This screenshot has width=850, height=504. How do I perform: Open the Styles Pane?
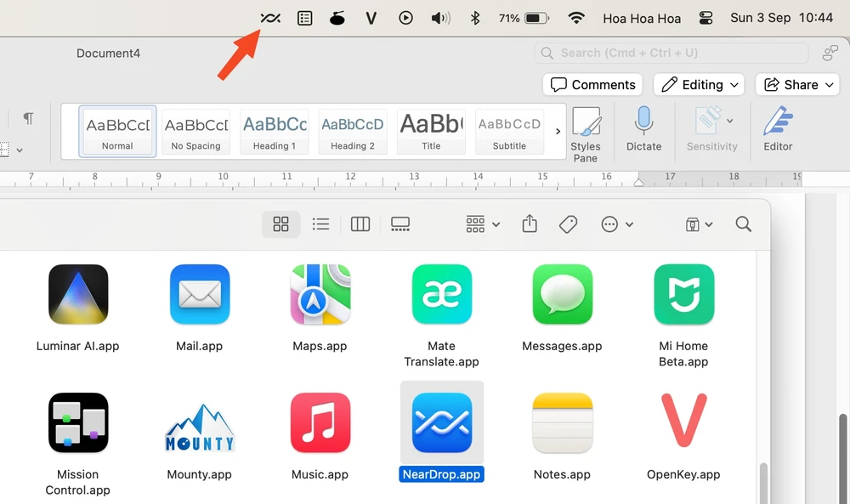click(x=586, y=132)
